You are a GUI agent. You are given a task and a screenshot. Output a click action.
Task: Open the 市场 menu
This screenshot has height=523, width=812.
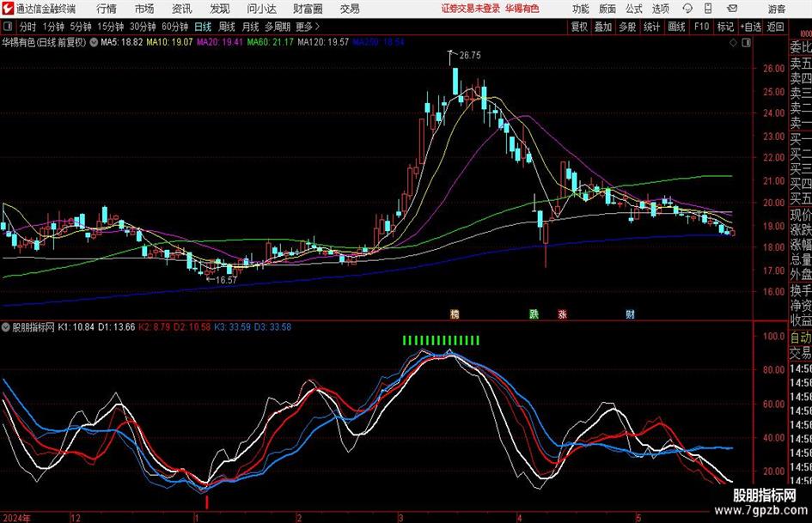point(144,9)
